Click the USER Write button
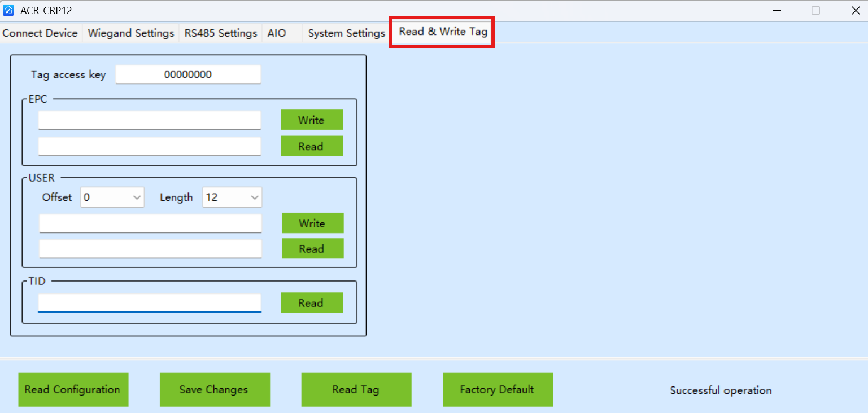Image resolution: width=868 pixels, height=413 pixels. point(312,223)
